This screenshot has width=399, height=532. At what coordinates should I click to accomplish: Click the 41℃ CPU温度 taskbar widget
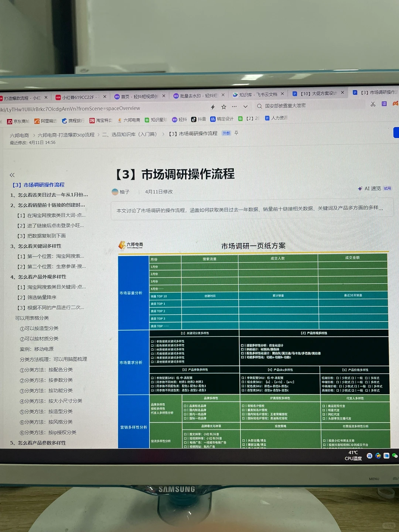click(x=353, y=455)
